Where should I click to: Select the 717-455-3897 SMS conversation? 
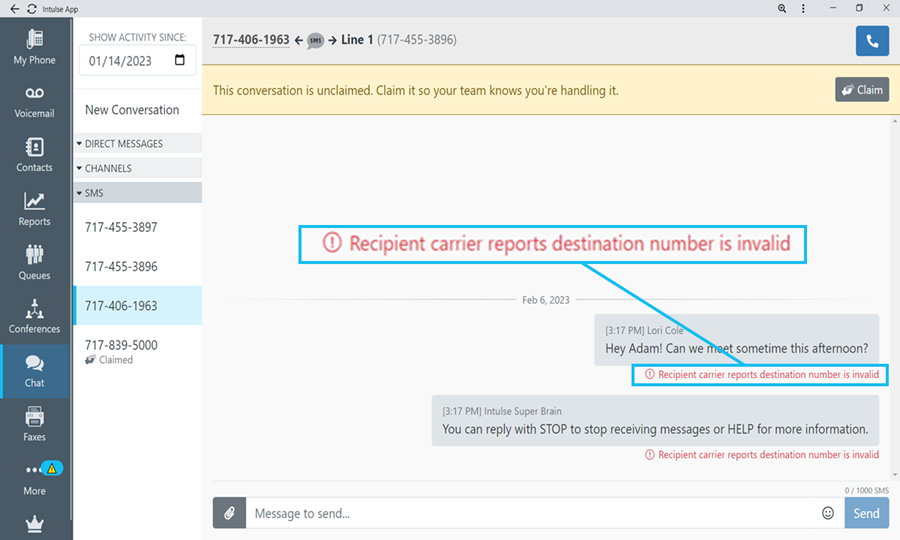click(121, 227)
